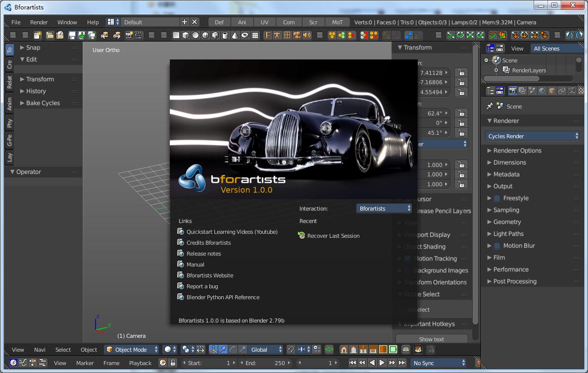Image resolution: width=588 pixels, height=373 pixels.
Task: Open the Interaction preset dropdown
Action: (384, 208)
